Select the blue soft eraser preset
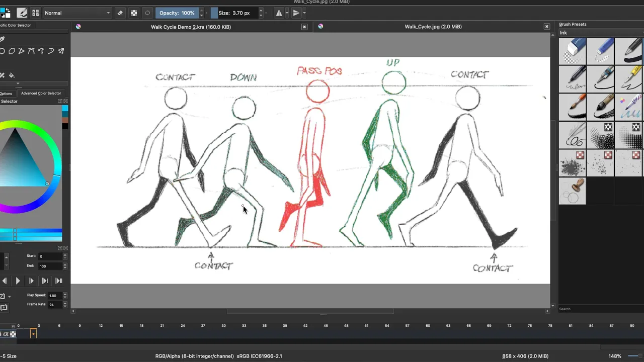644x362 pixels. pos(600,51)
